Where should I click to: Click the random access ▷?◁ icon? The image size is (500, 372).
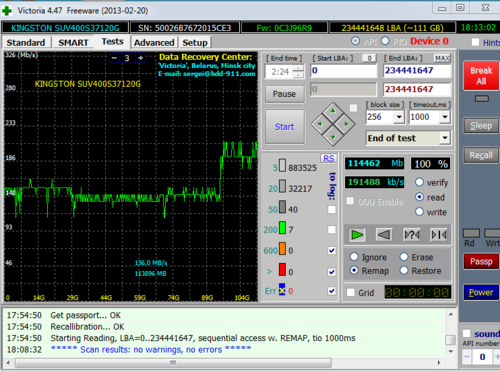412,235
